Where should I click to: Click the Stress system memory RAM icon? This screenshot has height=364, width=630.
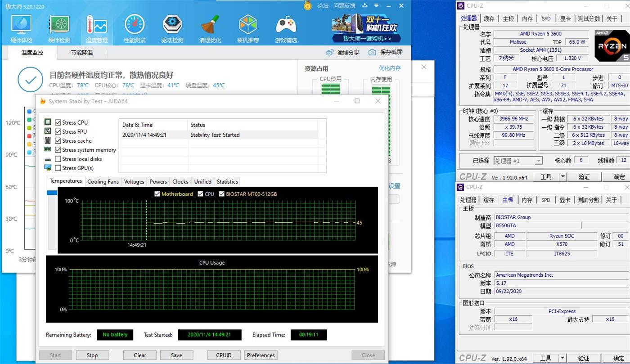point(48,149)
